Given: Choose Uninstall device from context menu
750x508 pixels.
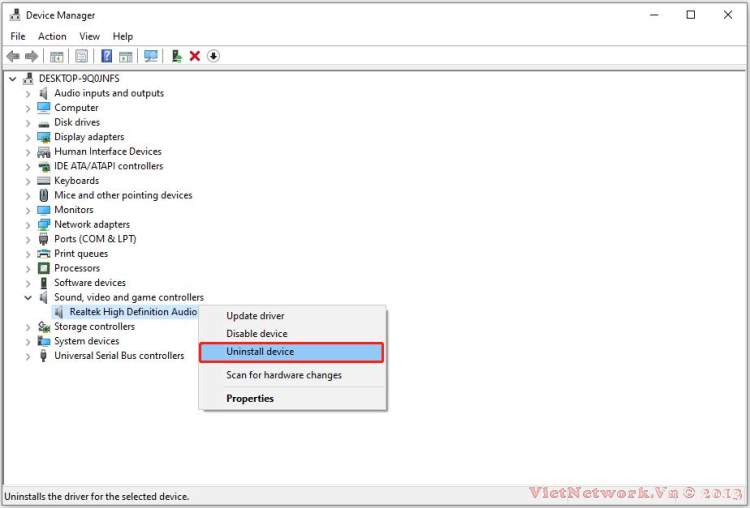Looking at the screenshot, I should click(x=290, y=352).
